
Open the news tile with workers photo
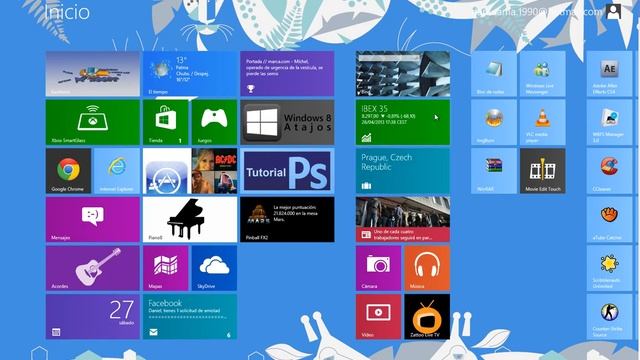click(x=403, y=220)
